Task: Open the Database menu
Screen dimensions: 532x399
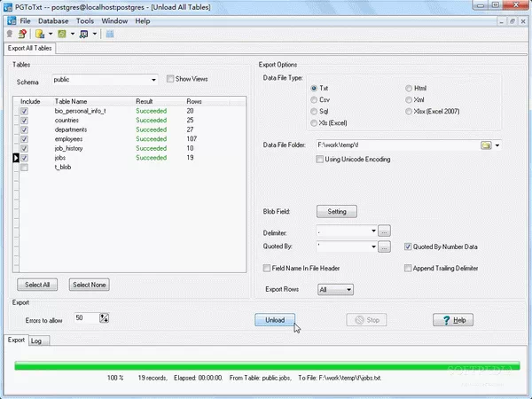Action: click(53, 20)
